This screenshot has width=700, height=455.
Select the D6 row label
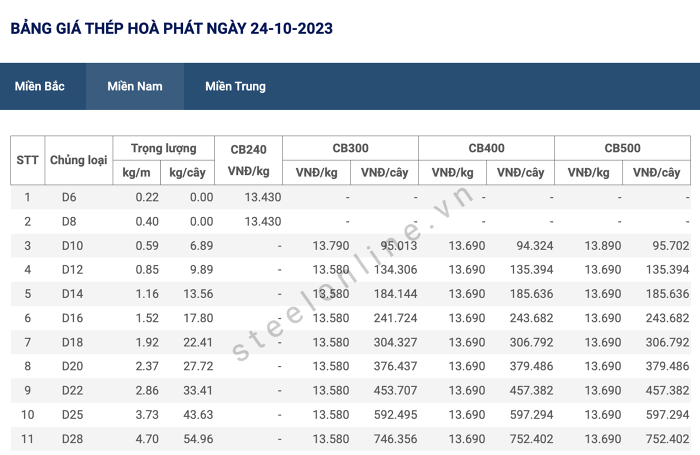coord(69,197)
